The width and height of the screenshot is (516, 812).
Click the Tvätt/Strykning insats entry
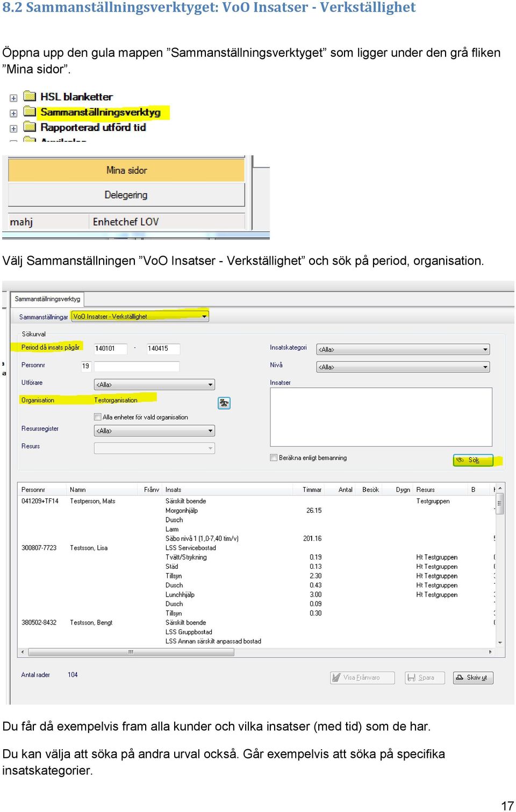[186, 557]
